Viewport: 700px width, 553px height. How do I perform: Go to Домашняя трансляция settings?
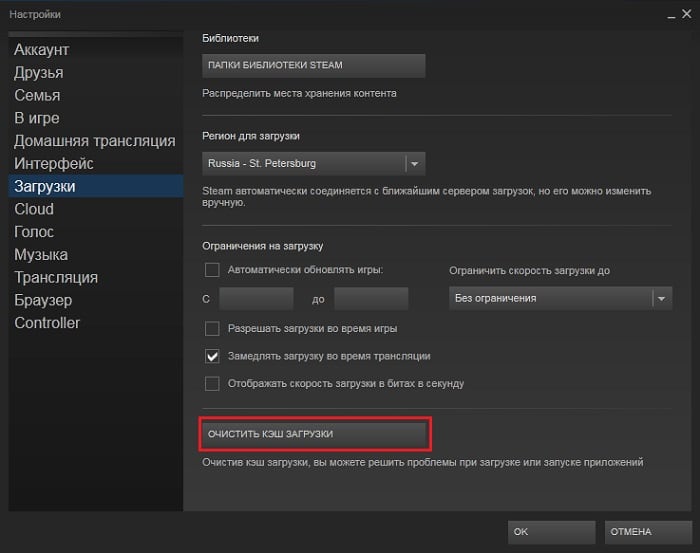(95, 141)
